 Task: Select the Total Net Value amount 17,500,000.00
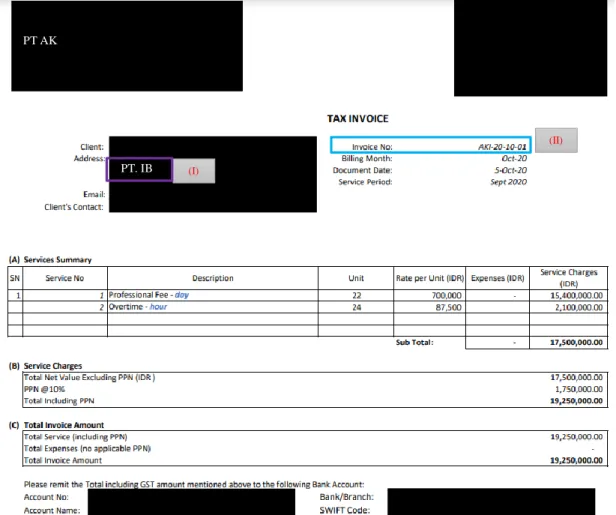[576, 377]
